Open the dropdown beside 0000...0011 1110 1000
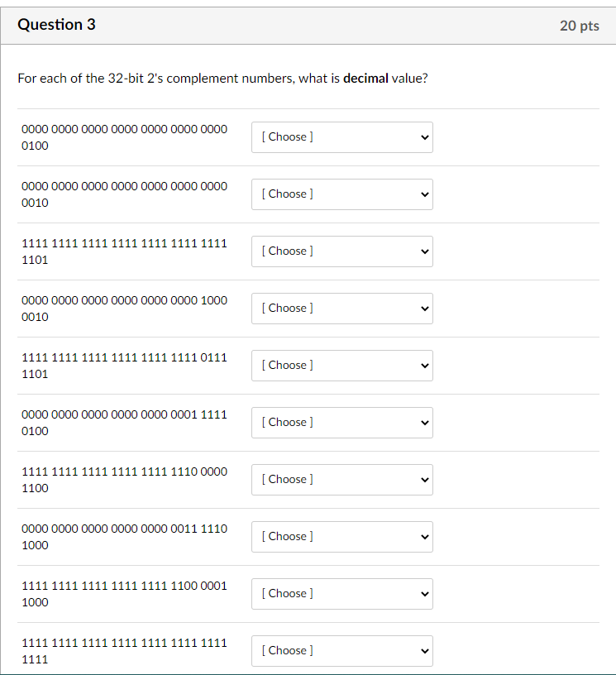Viewport: 616px width, 675px height. (341, 537)
